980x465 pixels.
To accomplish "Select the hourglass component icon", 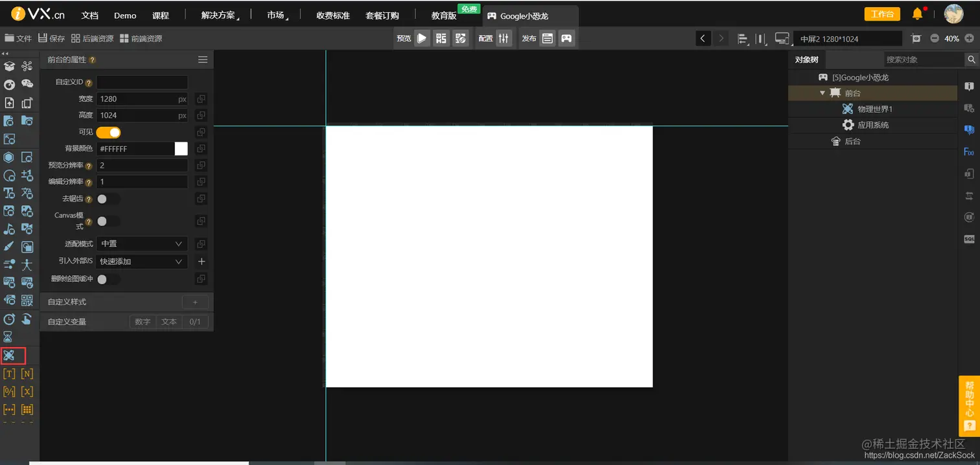I will (x=9, y=337).
